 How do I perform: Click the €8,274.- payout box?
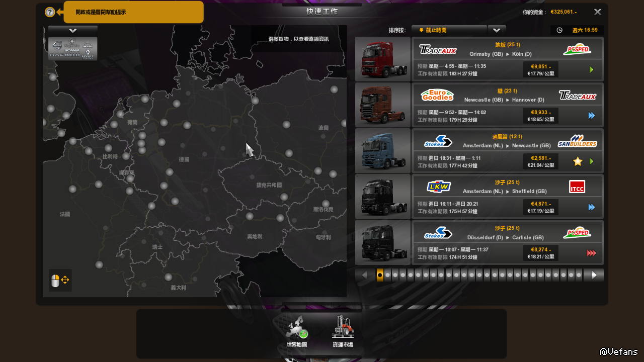pyautogui.click(x=541, y=253)
